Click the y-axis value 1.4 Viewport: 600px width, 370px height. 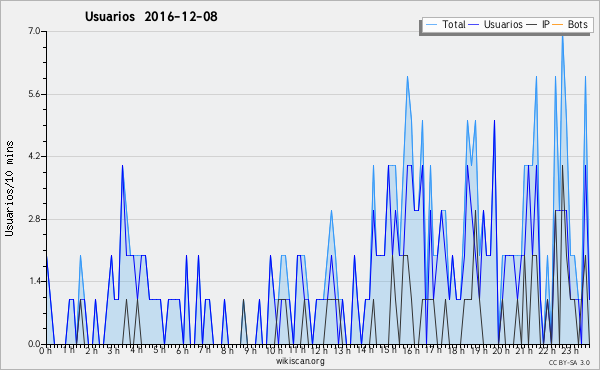34,282
